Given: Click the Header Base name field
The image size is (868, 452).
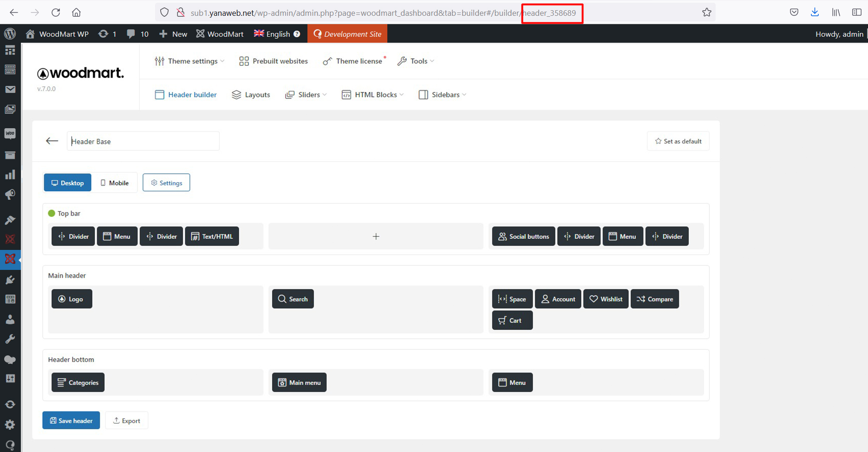Looking at the screenshot, I should tap(143, 141).
